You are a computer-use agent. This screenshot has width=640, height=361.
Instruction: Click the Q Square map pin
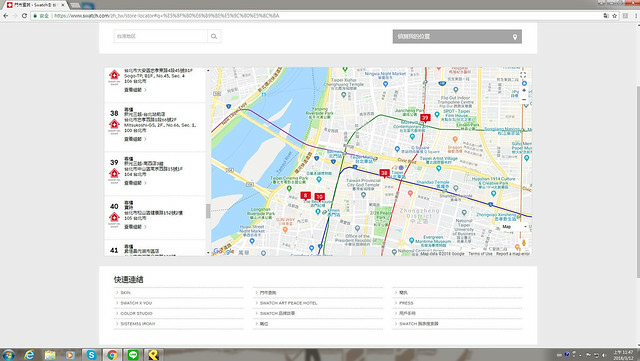pos(397,149)
